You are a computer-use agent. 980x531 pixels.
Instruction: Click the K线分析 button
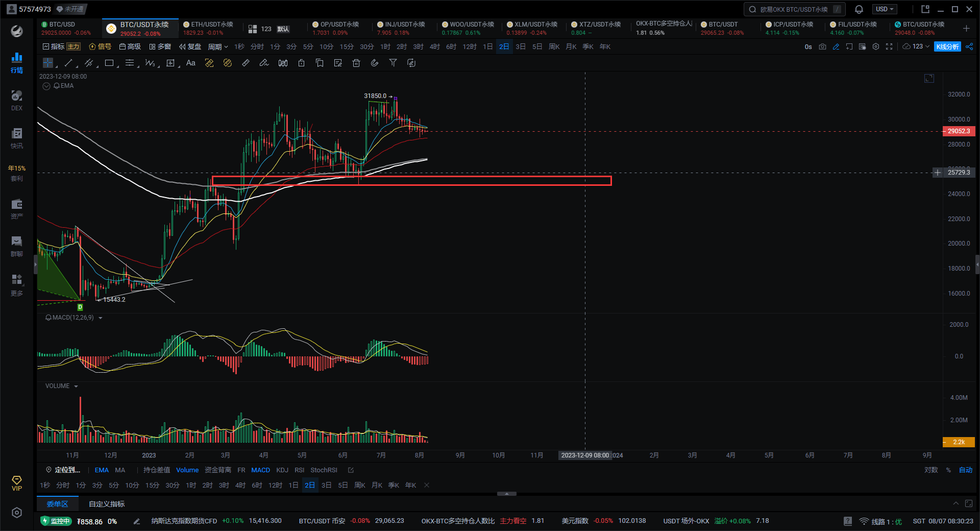(947, 46)
